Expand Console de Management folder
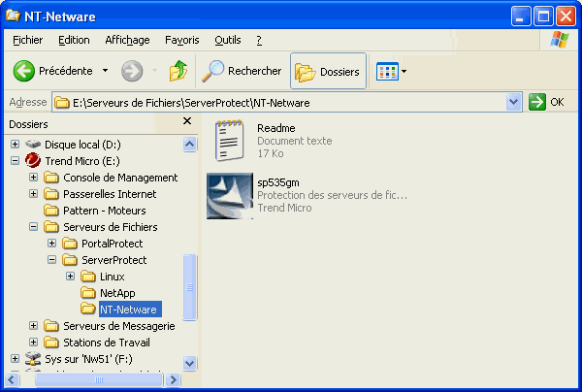The height and width of the screenshot is (392, 582). tap(33, 177)
